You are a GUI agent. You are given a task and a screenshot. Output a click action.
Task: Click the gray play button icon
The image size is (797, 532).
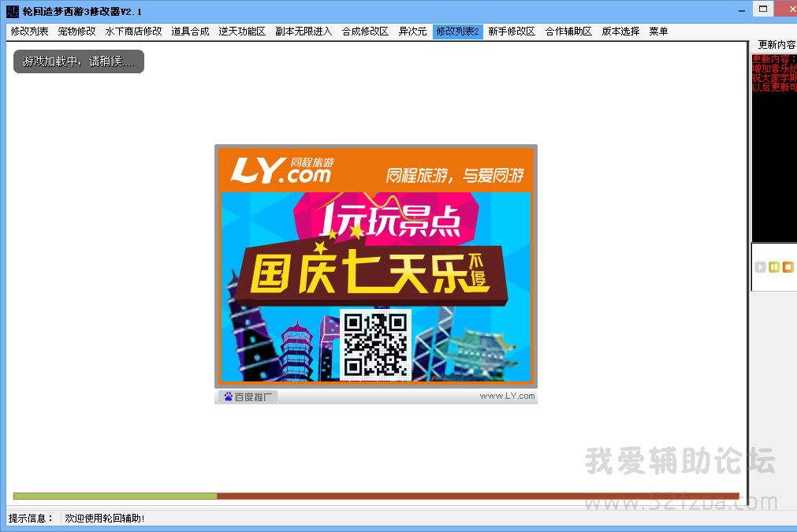point(760,267)
